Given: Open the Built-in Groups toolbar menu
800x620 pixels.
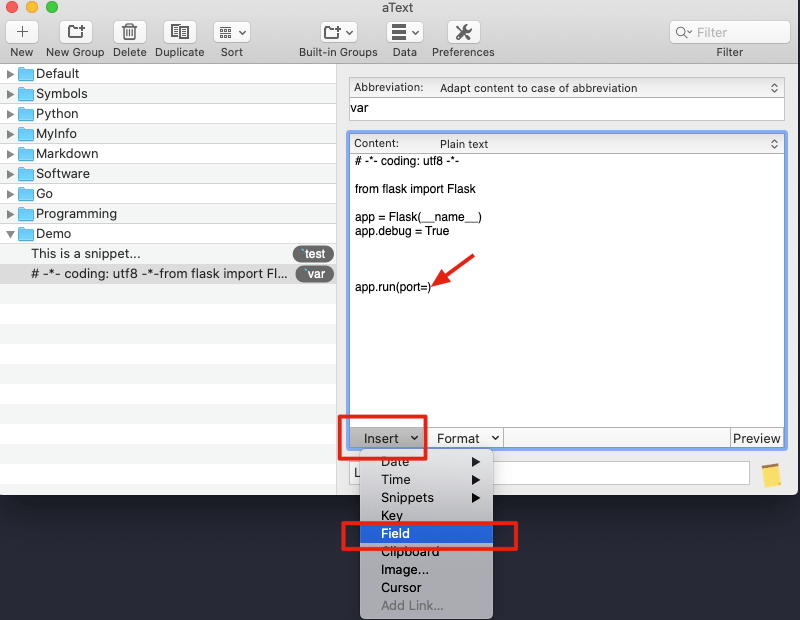Looking at the screenshot, I should click(x=338, y=32).
